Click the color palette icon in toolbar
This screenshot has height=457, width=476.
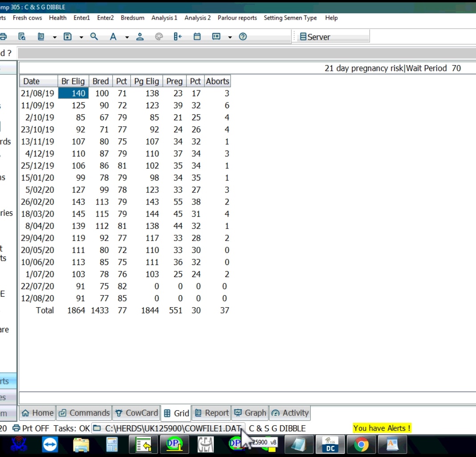(x=159, y=37)
